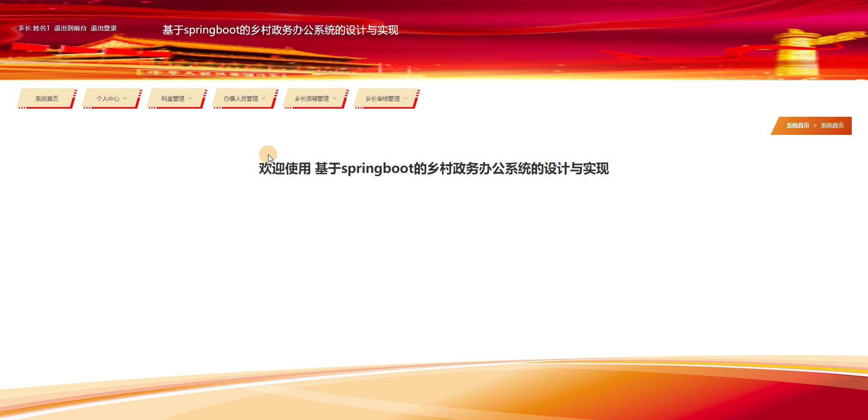The image size is (868, 420).
Task: Open the 科室管理 menu
Action: (177, 99)
